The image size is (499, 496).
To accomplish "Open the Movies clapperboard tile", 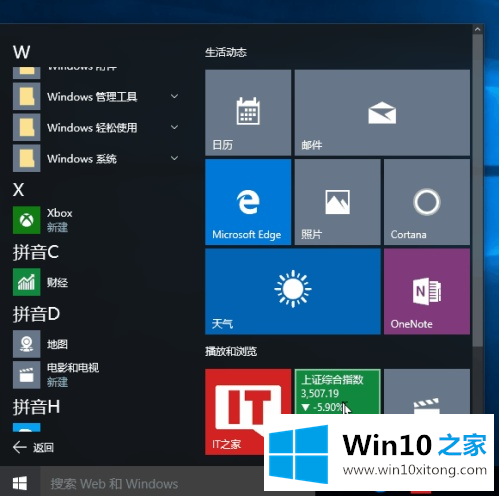I will (427, 391).
